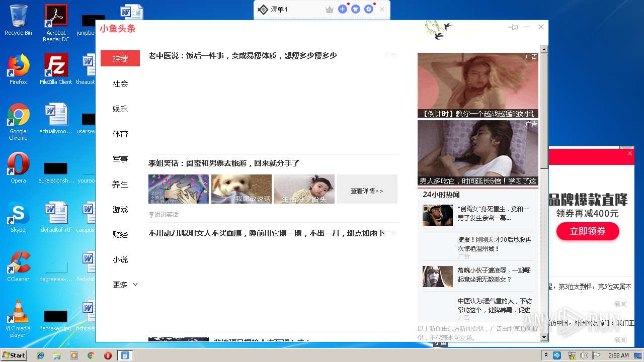Viewport: 644px width, 362px height.
Task: Show hidden system tray icons
Action: (546, 355)
